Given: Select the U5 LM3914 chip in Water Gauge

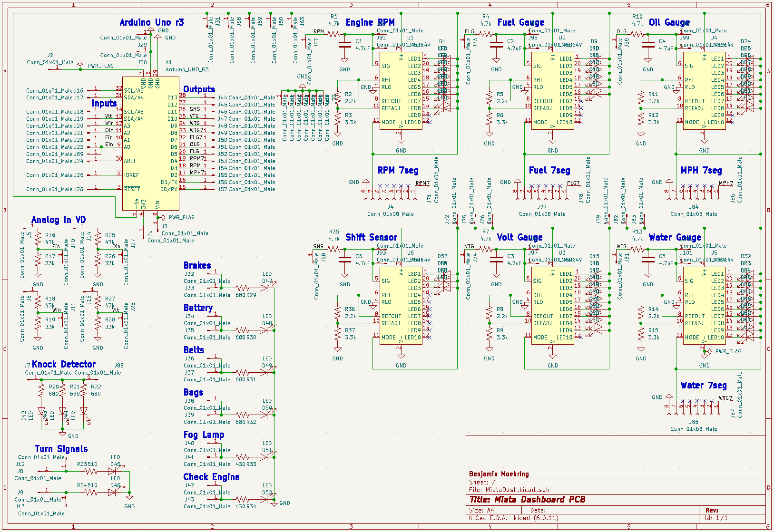Looking at the screenshot, I should (704, 305).
